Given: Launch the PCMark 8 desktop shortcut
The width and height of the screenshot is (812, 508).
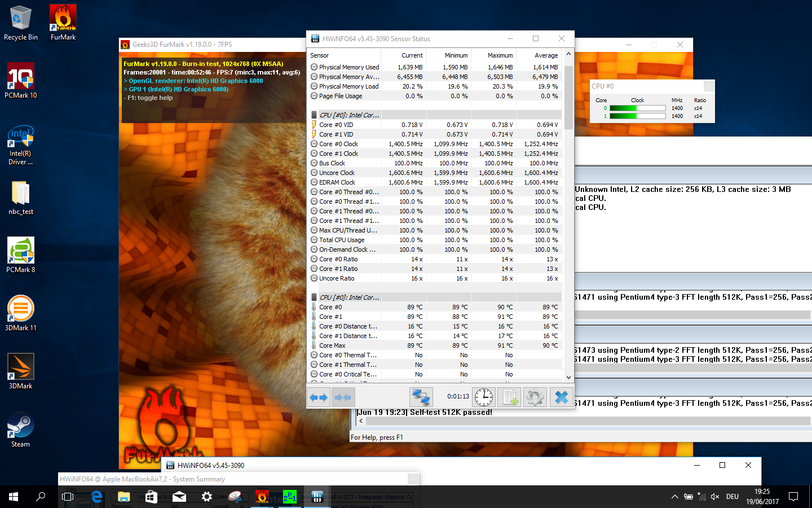Looking at the screenshot, I should click(x=21, y=255).
